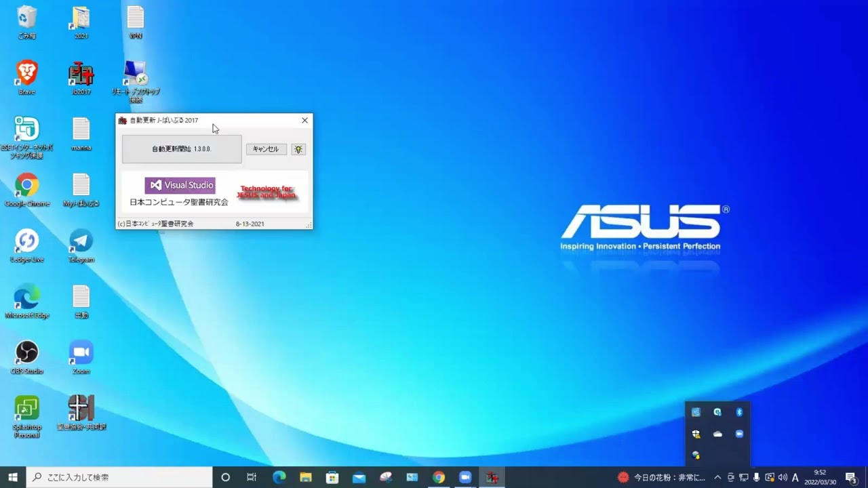Viewport: 868px width, 488px height.
Task: Open Google Chrome from the taskbar
Action: point(439,477)
